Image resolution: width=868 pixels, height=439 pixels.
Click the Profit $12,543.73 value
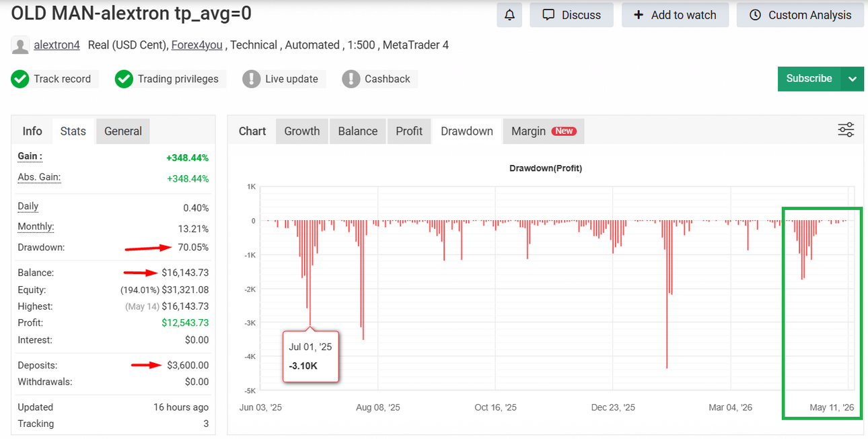(x=185, y=323)
